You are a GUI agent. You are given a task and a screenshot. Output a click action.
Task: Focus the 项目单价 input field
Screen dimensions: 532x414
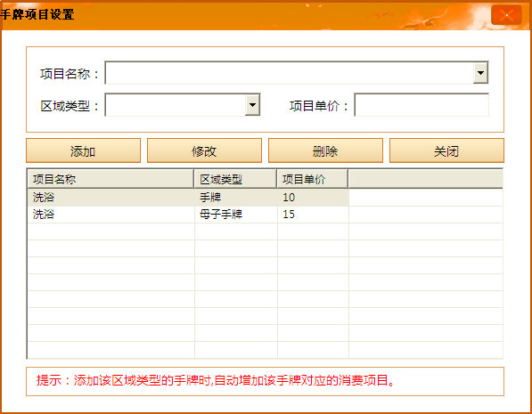[x=422, y=105]
